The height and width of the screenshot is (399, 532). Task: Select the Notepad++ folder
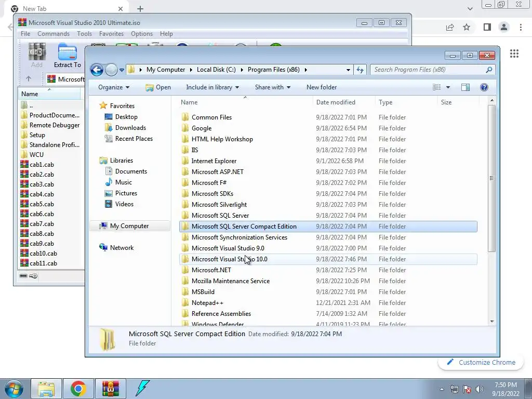coord(328,303)
